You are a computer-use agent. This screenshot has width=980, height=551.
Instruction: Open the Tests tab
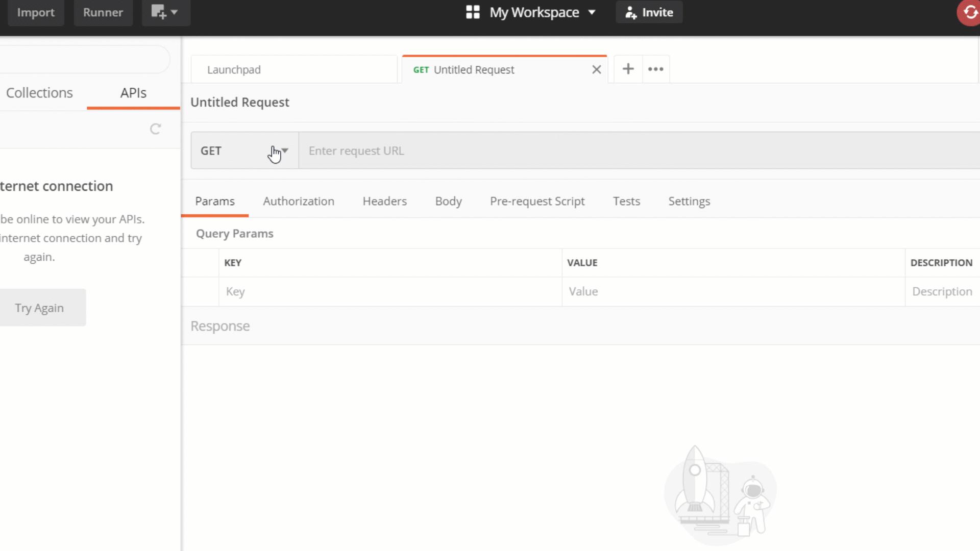coord(626,201)
